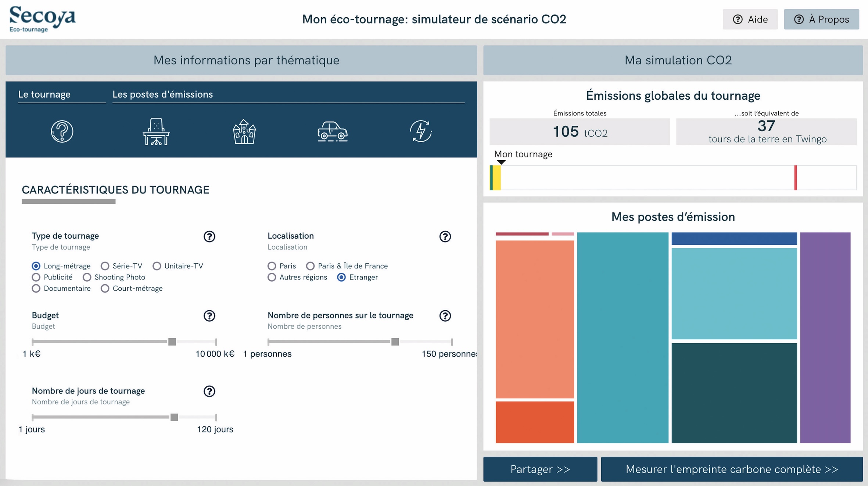Click Mesurer l'empreinte carbone complète button
Screen dimensions: 868x486
[731, 469]
